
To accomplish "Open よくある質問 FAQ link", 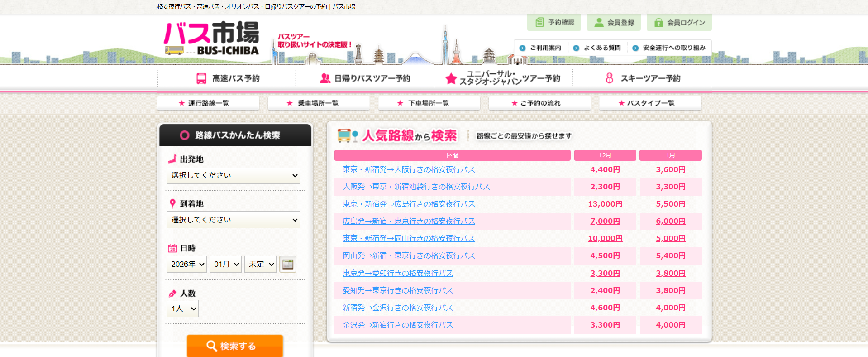I will tap(597, 48).
